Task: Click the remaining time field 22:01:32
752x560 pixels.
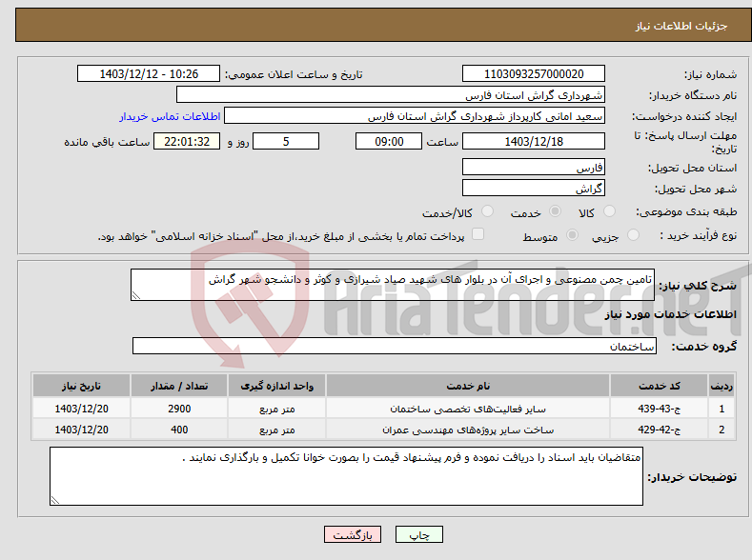Action: (x=187, y=141)
